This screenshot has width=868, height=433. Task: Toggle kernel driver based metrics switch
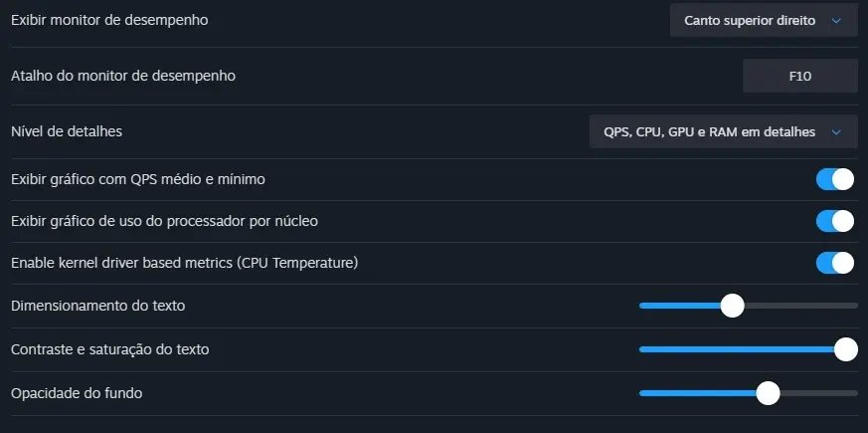point(834,263)
